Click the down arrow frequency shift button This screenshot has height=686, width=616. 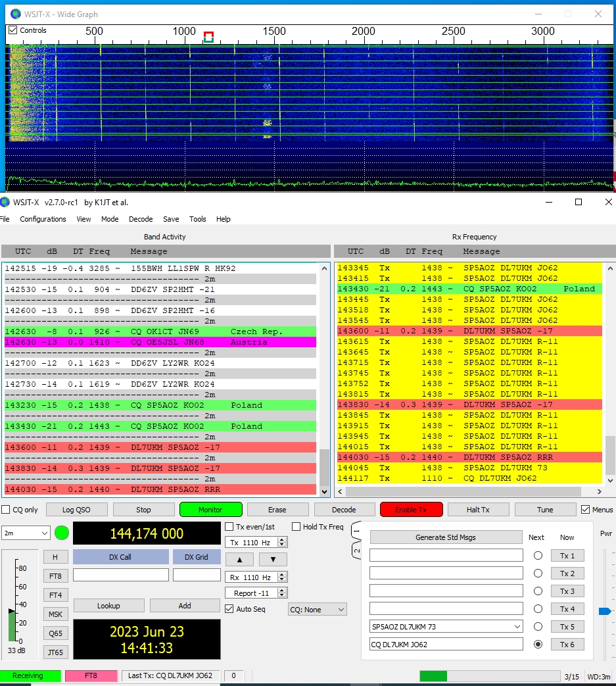272,559
